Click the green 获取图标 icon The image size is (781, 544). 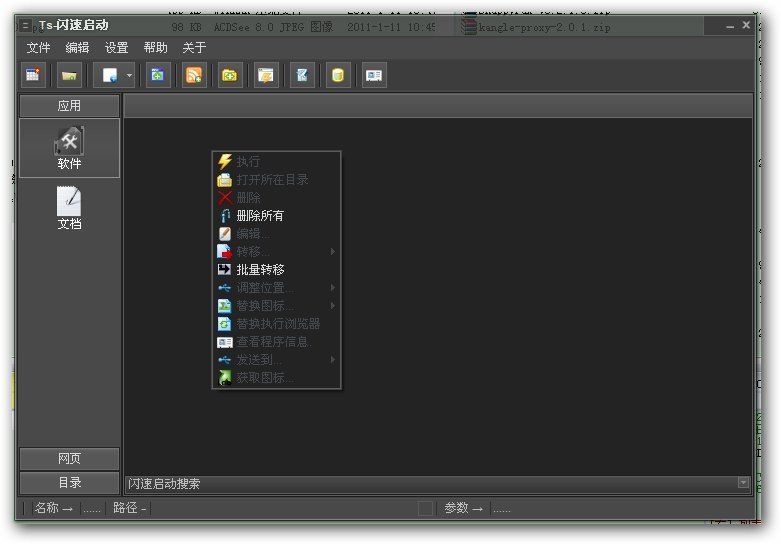[225, 378]
